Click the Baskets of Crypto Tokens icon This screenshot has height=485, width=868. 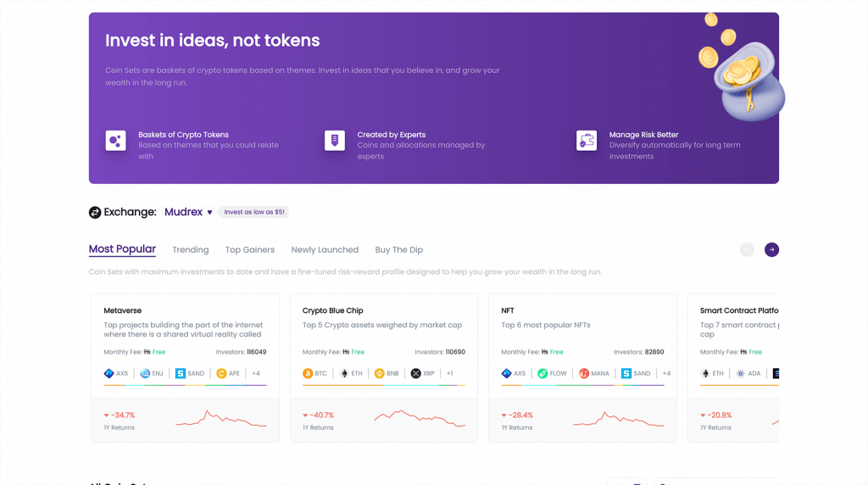click(115, 141)
